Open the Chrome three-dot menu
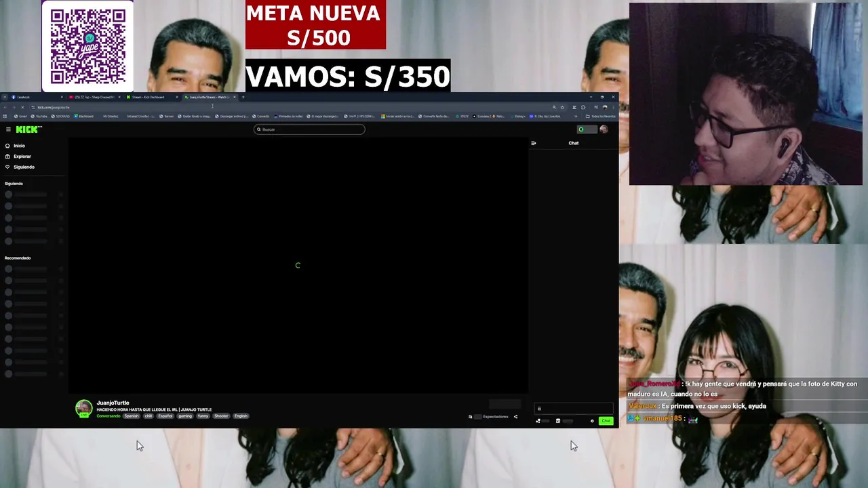The height and width of the screenshot is (488, 868). tap(613, 107)
